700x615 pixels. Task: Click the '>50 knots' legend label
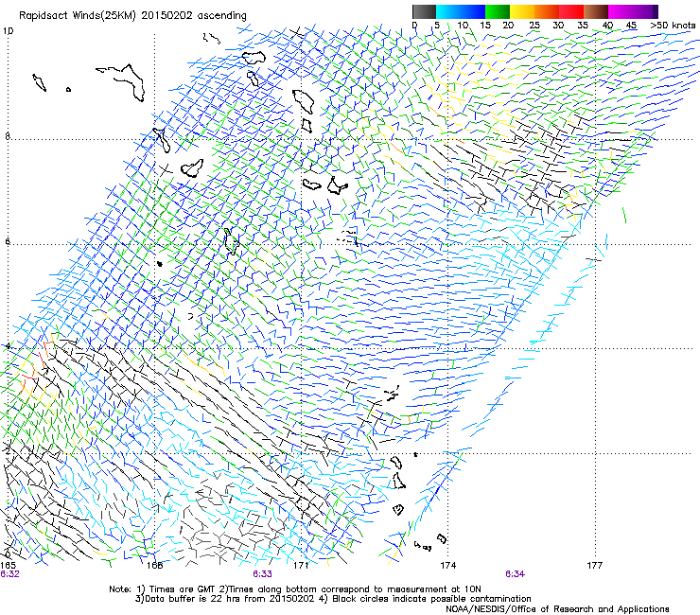pos(673,25)
